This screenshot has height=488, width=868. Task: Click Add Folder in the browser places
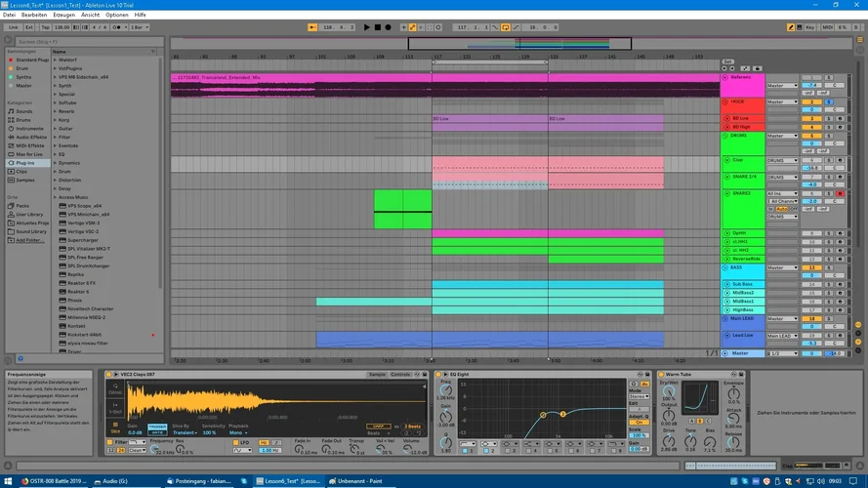[28, 240]
